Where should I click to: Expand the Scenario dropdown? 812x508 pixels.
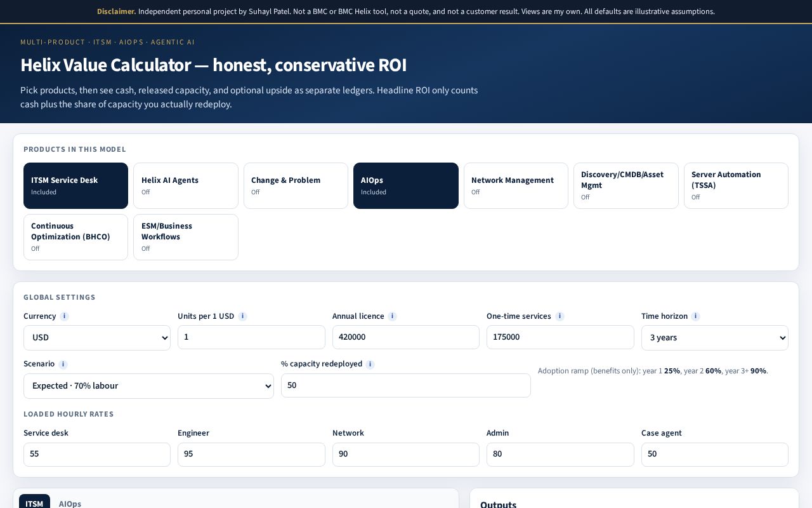click(x=148, y=386)
